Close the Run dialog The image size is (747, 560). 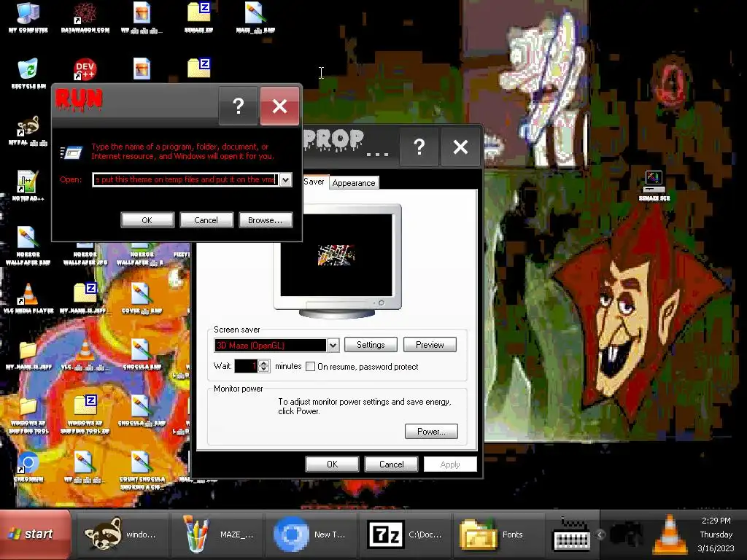pos(279,106)
